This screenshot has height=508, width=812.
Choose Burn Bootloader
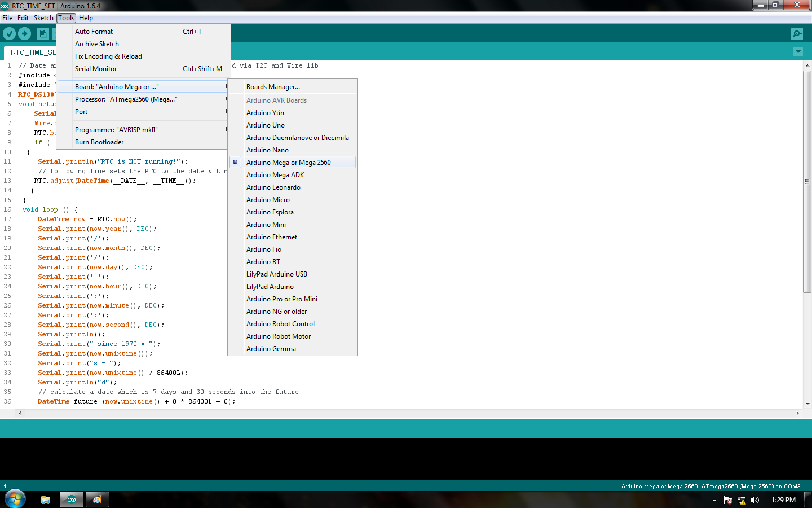click(x=144, y=142)
